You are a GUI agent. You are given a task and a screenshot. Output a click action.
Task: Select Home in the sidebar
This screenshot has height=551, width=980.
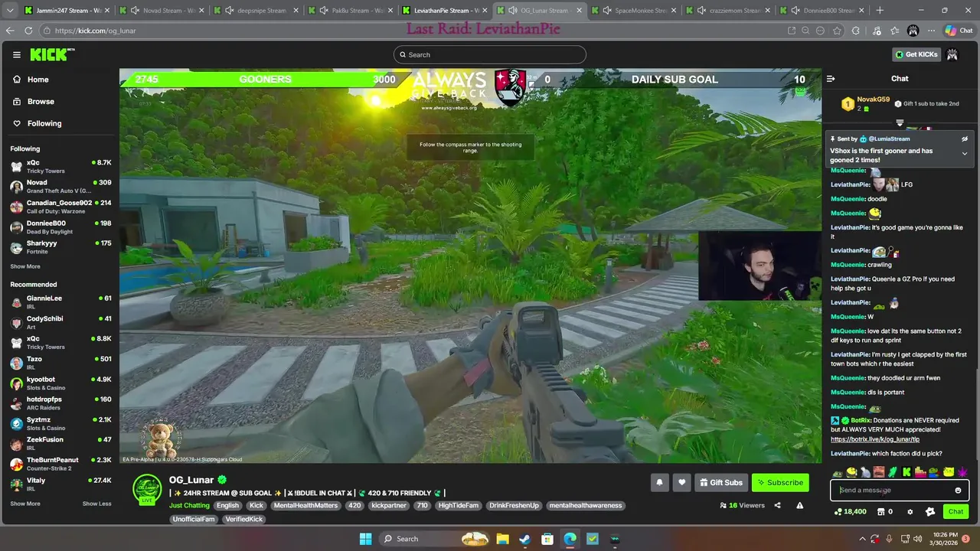60,80
